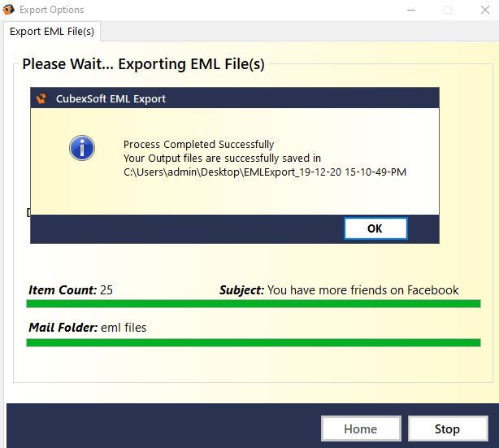Viewport: 499px width, 448px height.
Task: Click the Mail Folder green progress bar
Action: 253,342
